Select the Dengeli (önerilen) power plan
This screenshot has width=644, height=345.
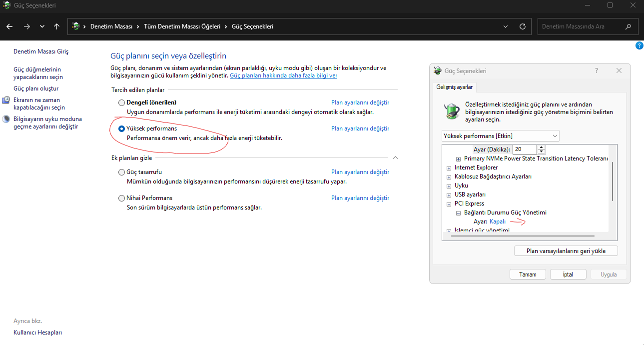click(121, 102)
